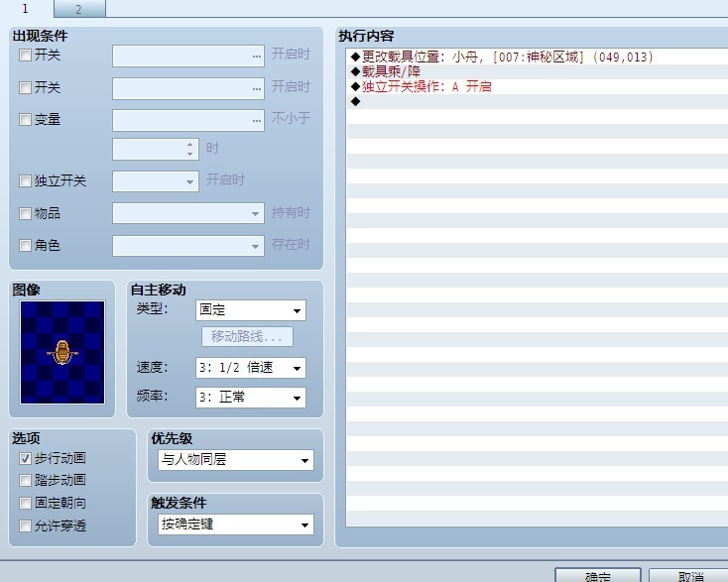Open the second 开关 selection ellipsis field
The image size is (728, 582).
(188, 88)
